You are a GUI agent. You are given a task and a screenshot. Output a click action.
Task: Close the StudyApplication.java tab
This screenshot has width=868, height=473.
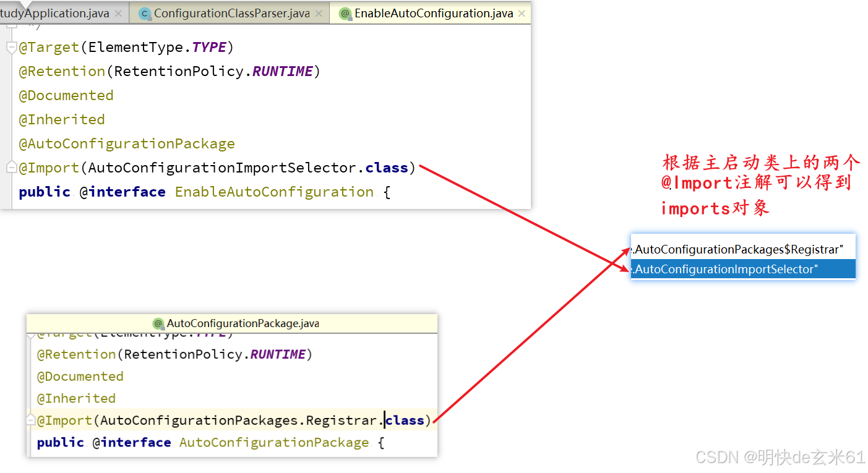pyautogui.click(x=119, y=14)
